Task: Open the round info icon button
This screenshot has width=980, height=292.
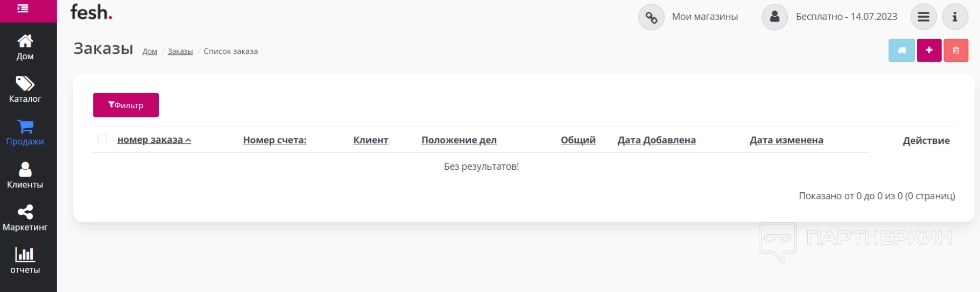Action: tap(955, 17)
